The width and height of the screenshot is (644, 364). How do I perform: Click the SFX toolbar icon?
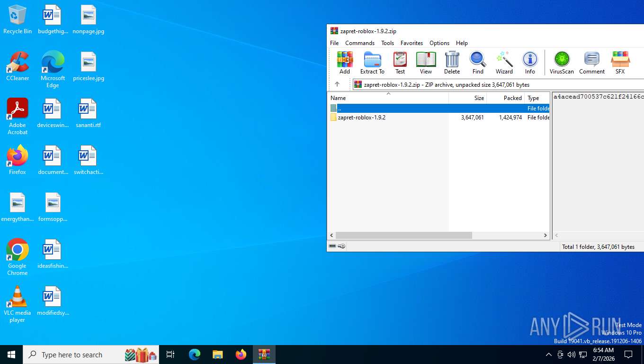(x=620, y=63)
